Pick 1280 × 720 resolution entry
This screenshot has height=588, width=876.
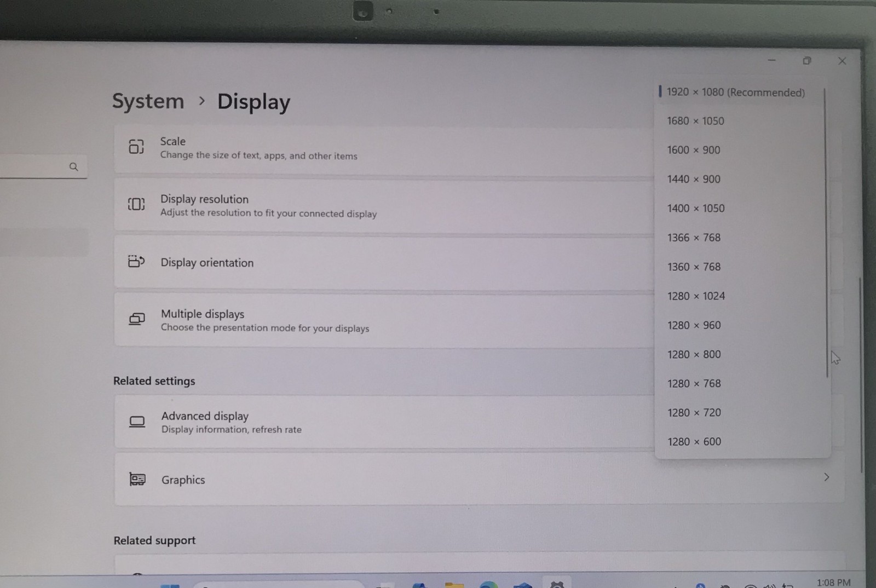click(694, 412)
